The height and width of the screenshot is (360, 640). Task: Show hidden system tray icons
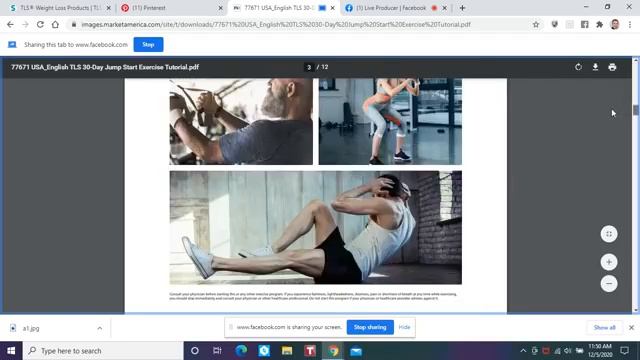pyautogui.click(x=523, y=351)
